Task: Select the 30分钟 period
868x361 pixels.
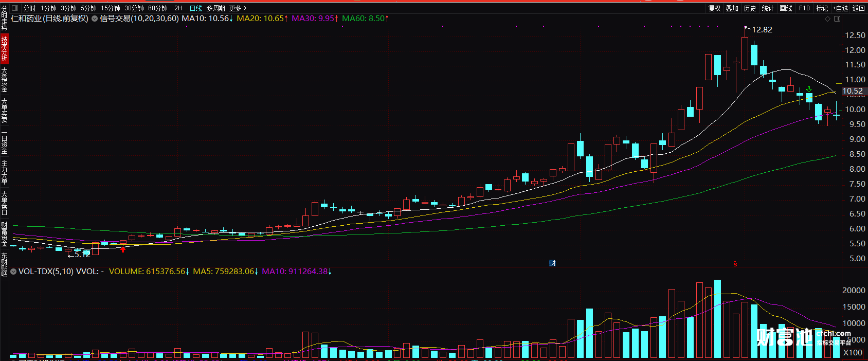Action: [x=134, y=8]
